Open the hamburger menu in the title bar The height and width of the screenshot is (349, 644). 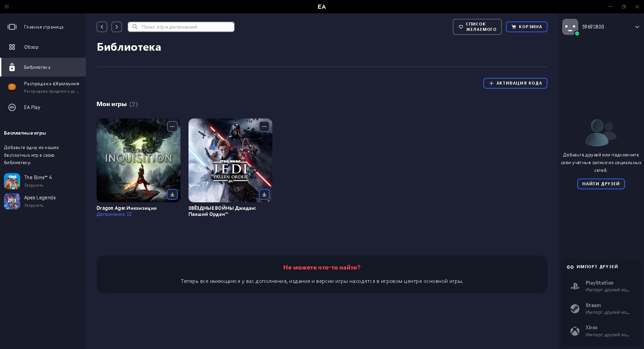pos(7,7)
